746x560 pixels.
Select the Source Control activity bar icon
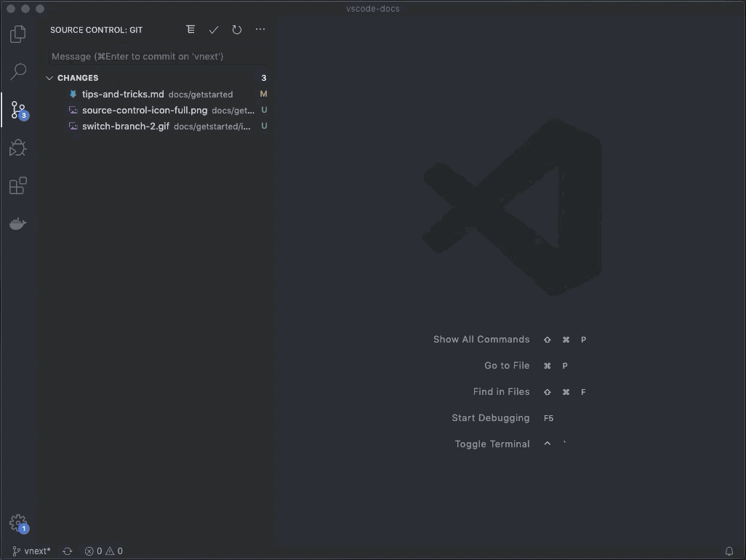point(19,110)
